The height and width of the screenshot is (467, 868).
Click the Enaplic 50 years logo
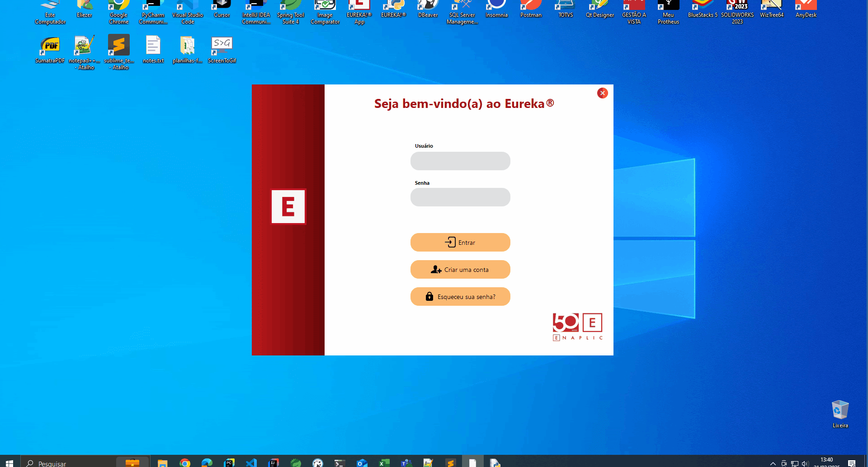point(577,327)
